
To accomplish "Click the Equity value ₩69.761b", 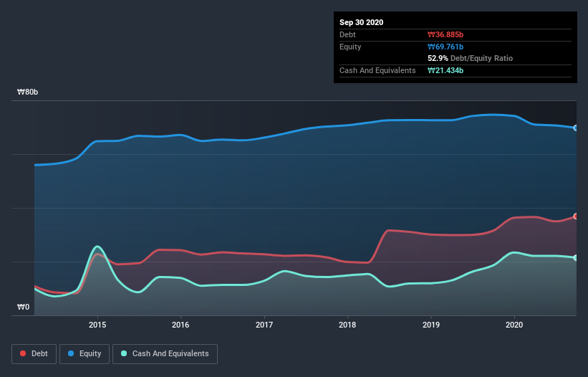I will (x=445, y=47).
